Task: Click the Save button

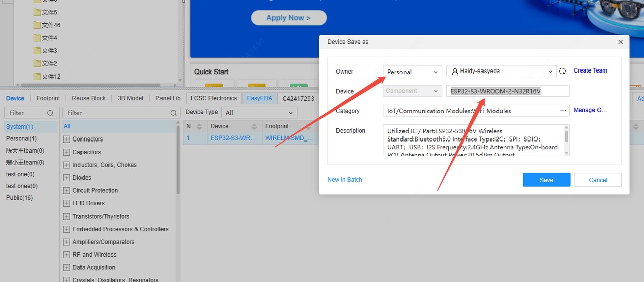Action: 546,180
